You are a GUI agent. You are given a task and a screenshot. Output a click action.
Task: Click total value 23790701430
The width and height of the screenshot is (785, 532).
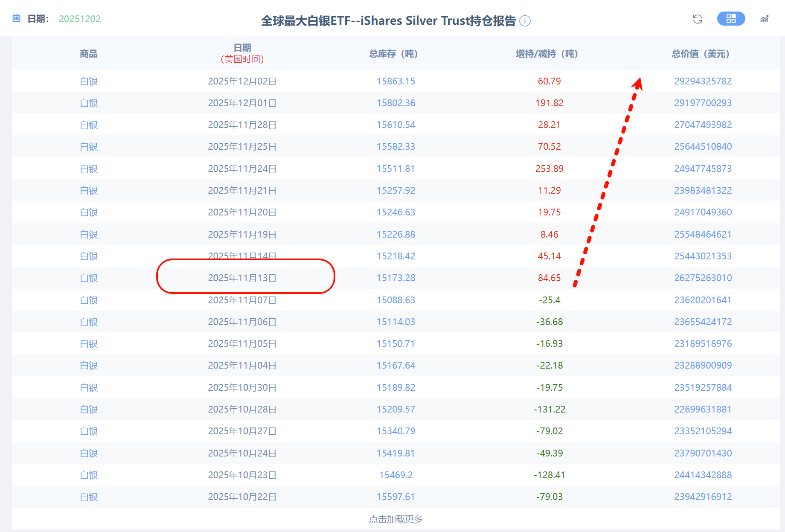(703, 453)
